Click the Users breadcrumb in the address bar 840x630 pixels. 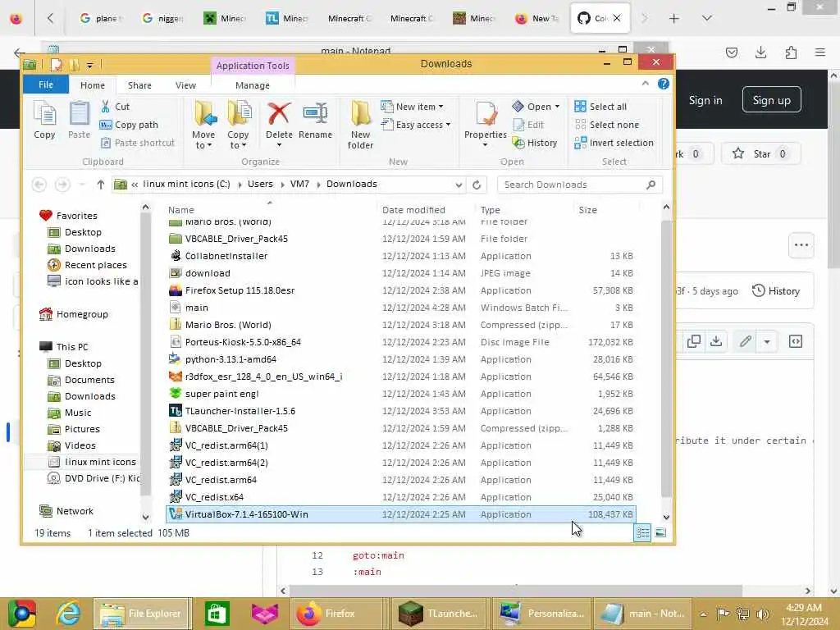260,185
